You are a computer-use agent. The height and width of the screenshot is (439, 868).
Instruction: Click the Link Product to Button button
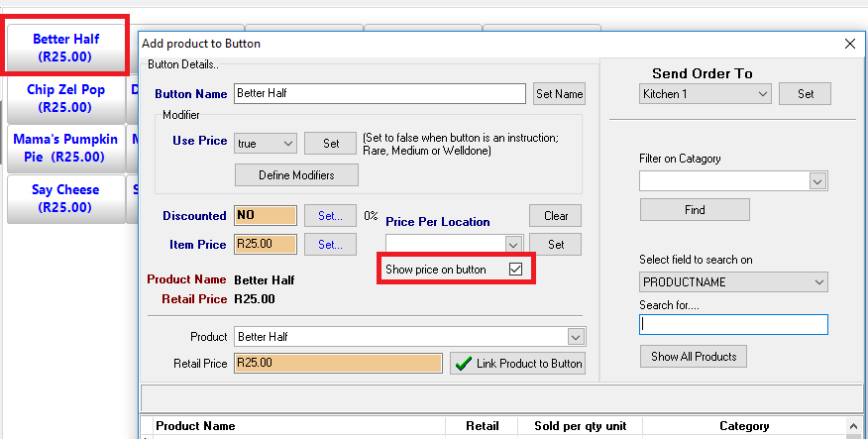516,364
